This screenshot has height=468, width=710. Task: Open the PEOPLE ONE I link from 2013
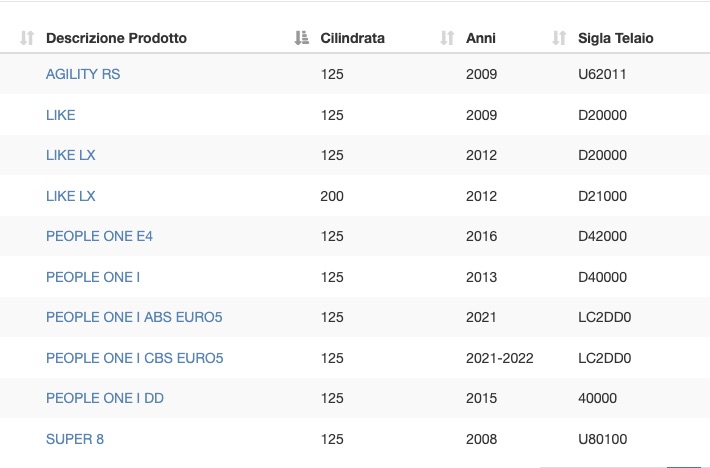pyautogui.click(x=93, y=277)
